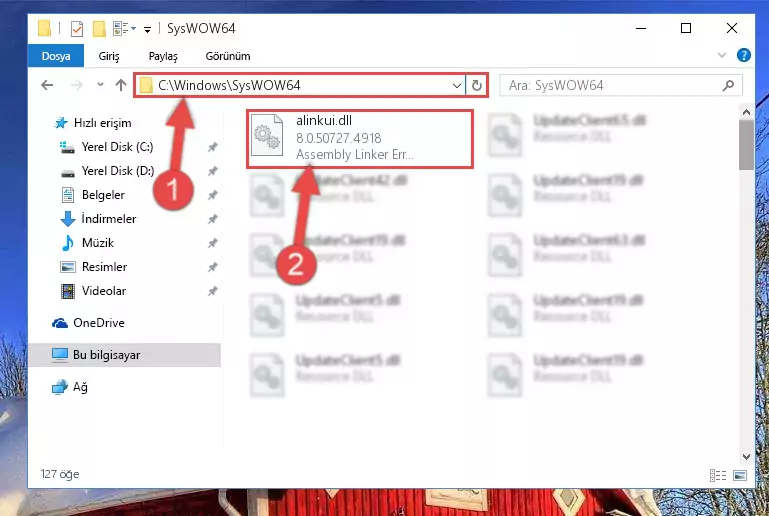Refresh the SysWOW64 folder
Screen dimensions: 769x516
point(476,85)
